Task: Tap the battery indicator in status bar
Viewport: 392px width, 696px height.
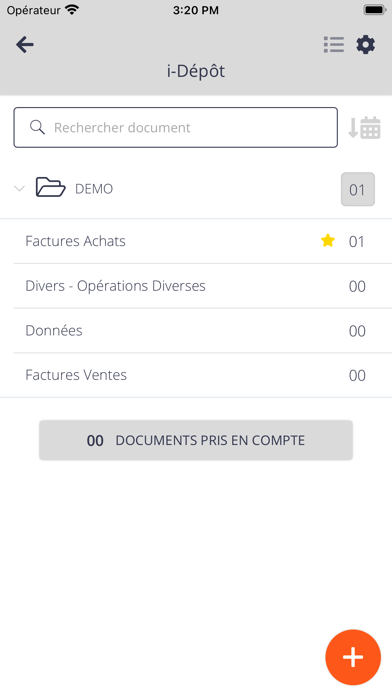Action: [374, 10]
